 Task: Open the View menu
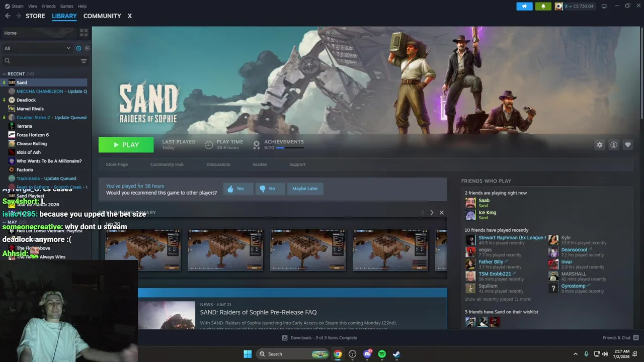[x=33, y=6]
